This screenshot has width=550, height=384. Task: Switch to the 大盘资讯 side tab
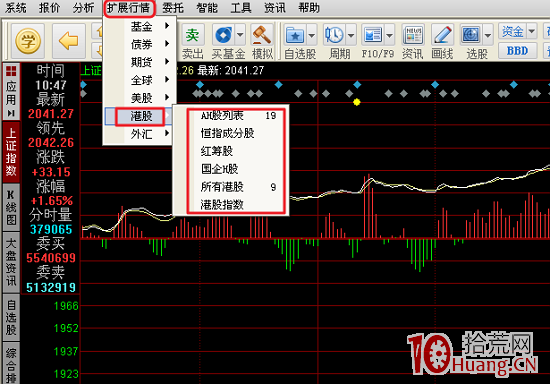11,262
